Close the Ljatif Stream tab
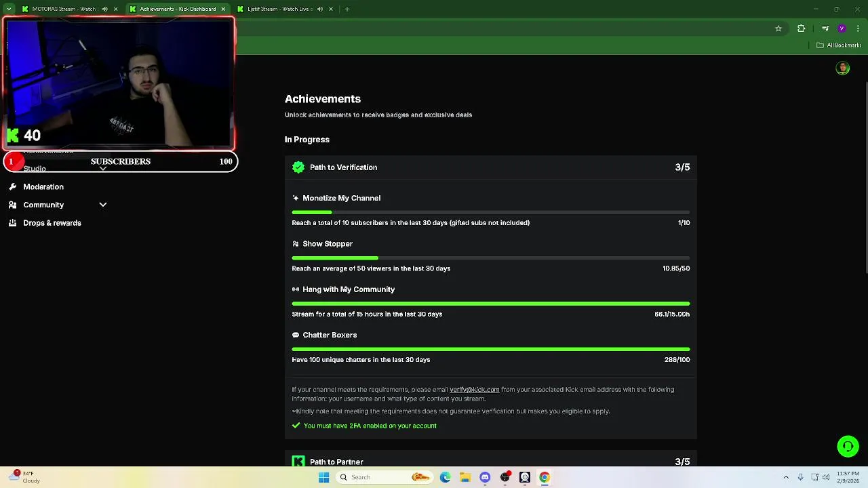 (x=331, y=9)
